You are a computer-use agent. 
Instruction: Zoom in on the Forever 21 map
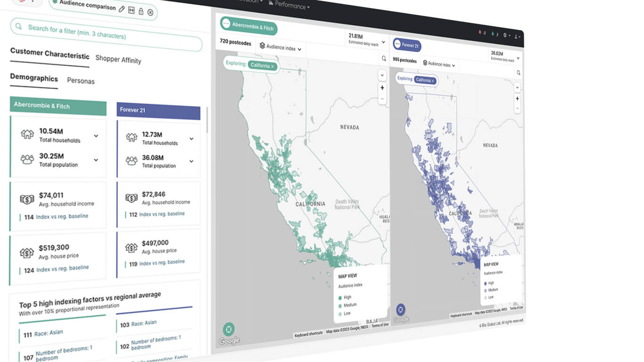tap(517, 99)
